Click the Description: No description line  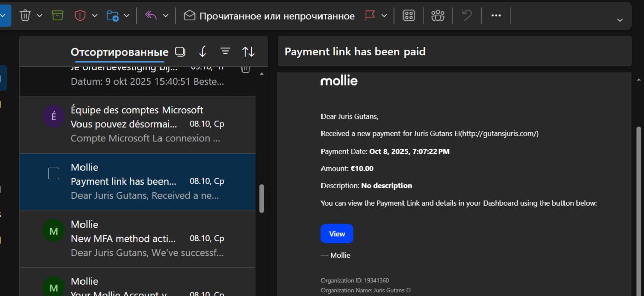[x=366, y=186]
